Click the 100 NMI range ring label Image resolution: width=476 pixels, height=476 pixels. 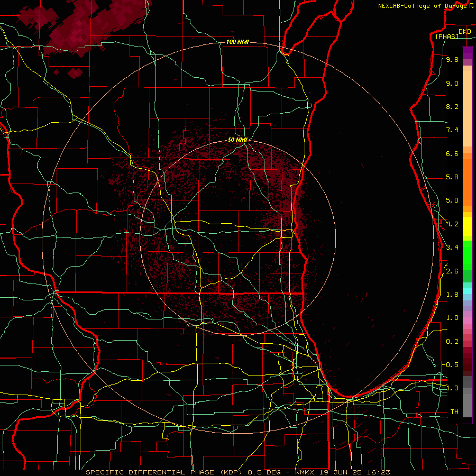click(237, 42)
